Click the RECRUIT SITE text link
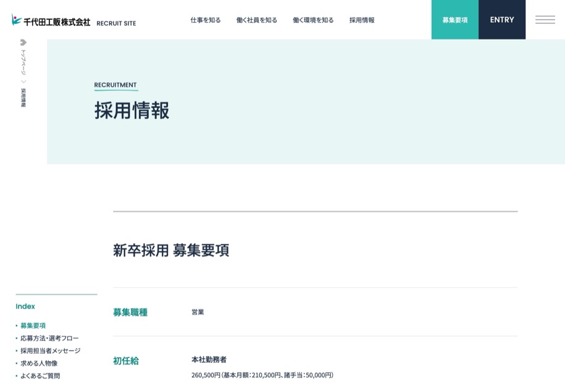This screenshot has height=392, width=565. 116,23
